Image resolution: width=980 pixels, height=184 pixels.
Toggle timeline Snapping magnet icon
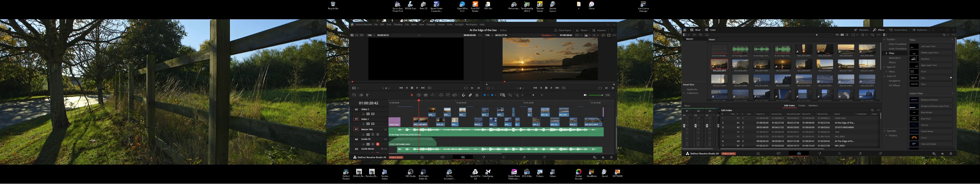point(463,95)
